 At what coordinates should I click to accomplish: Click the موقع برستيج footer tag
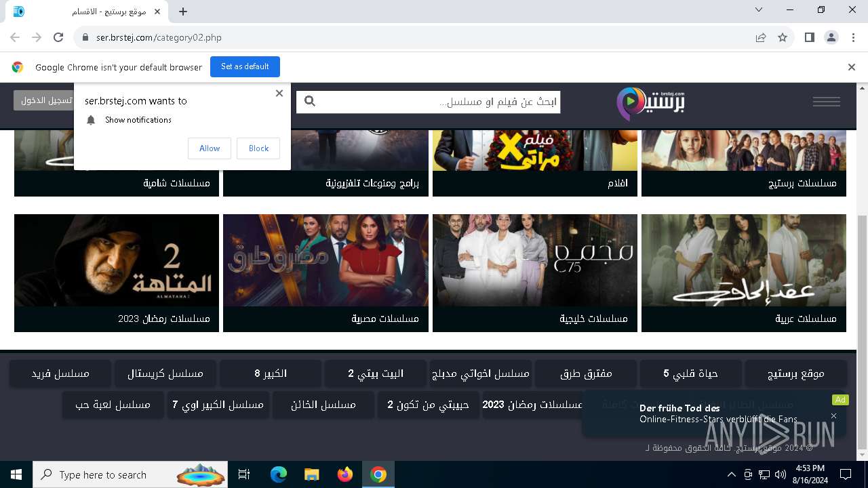795,373
